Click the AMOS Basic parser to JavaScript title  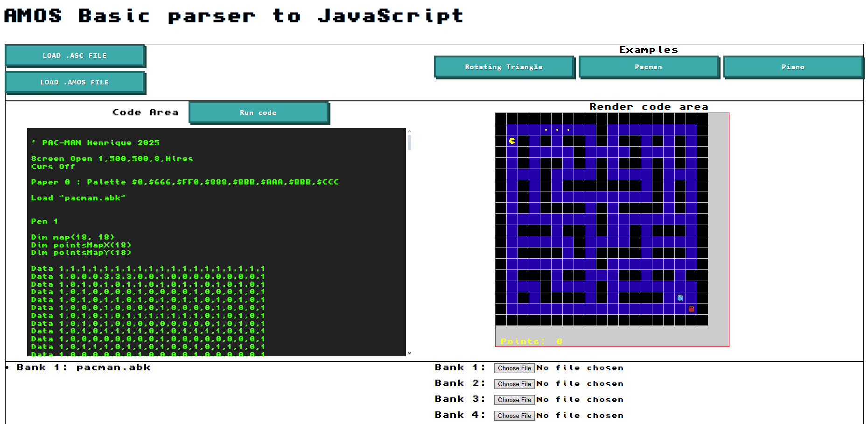pos(234,16)
